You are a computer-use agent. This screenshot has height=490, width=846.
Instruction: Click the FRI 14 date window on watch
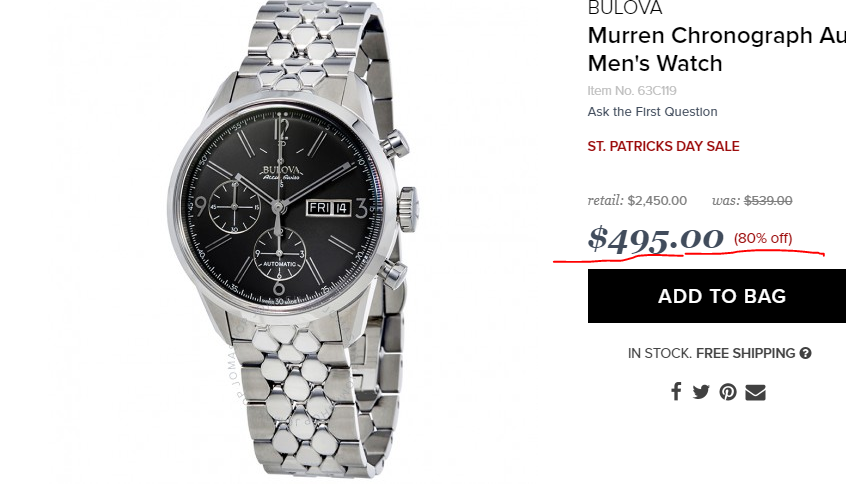pos(329,208)
